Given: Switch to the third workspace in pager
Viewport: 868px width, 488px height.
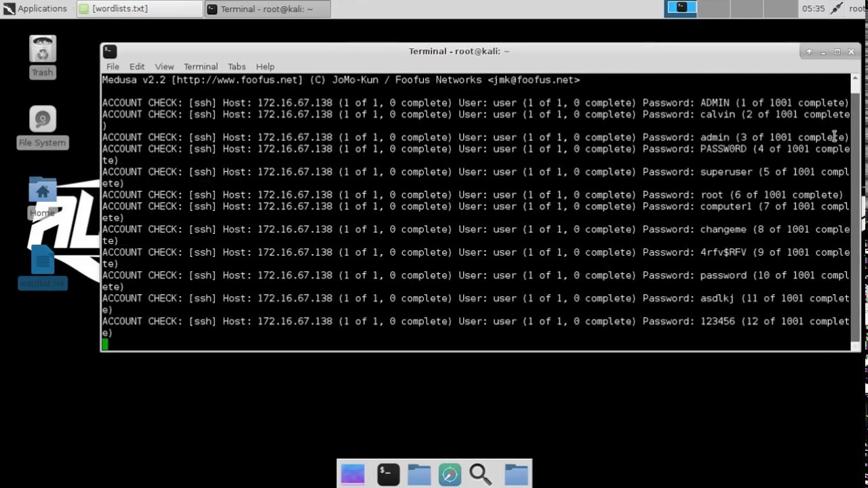Looking at the screenshot, I should pos(747,8).
